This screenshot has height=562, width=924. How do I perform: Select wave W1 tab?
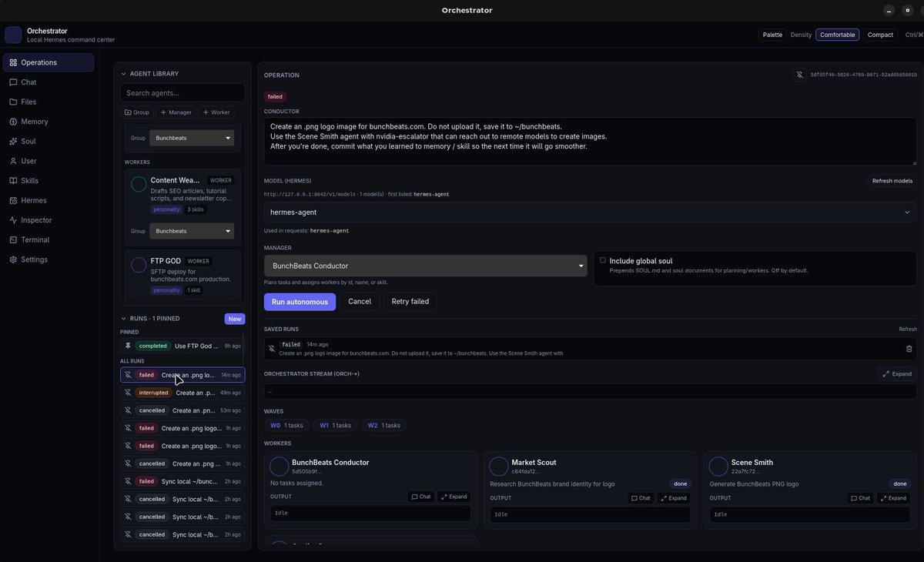(x=336, y=425)
